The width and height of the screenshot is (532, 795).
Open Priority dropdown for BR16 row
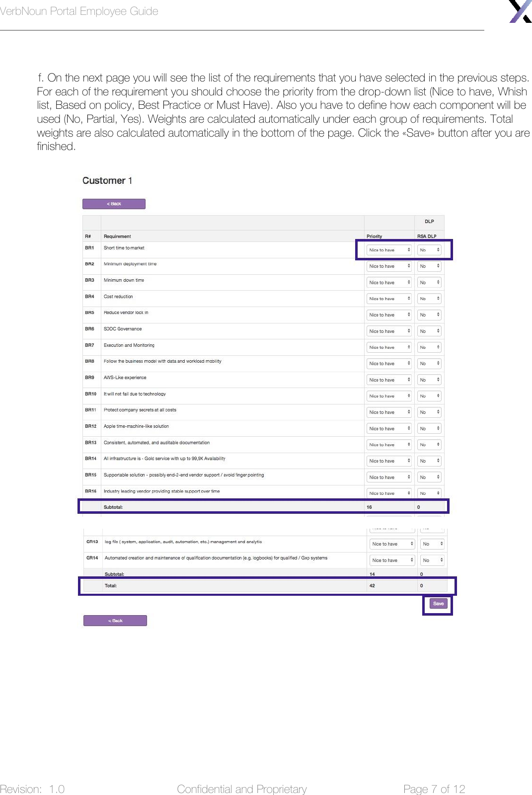[x=389, y=493]
